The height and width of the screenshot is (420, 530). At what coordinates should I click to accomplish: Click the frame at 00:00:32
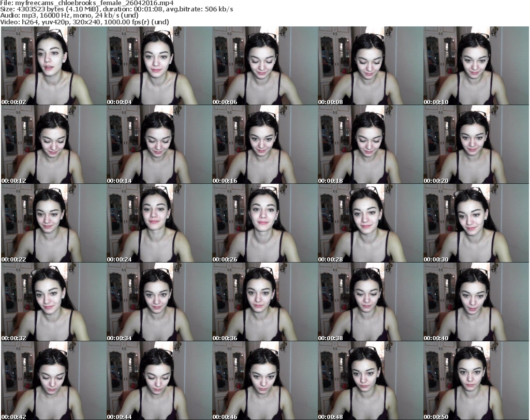54,302
